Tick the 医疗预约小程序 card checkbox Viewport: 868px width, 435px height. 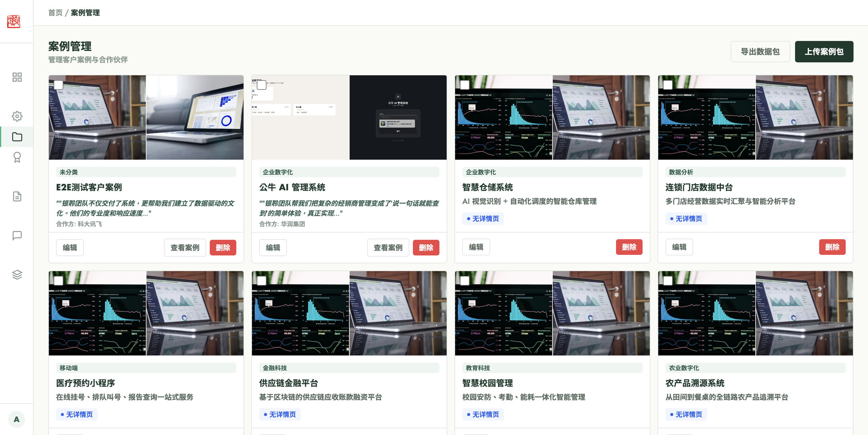(x=59, y=281)
